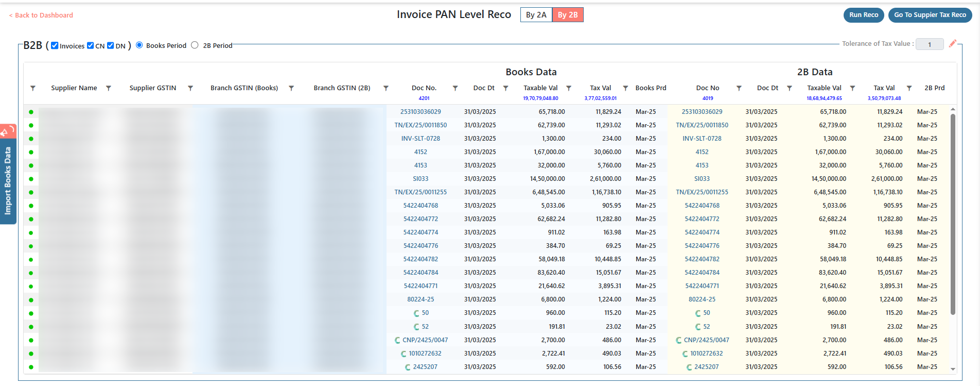This screenshot has width=980, height=386.
Task: Open 2B document 4152
Action: tap(702, 152)
